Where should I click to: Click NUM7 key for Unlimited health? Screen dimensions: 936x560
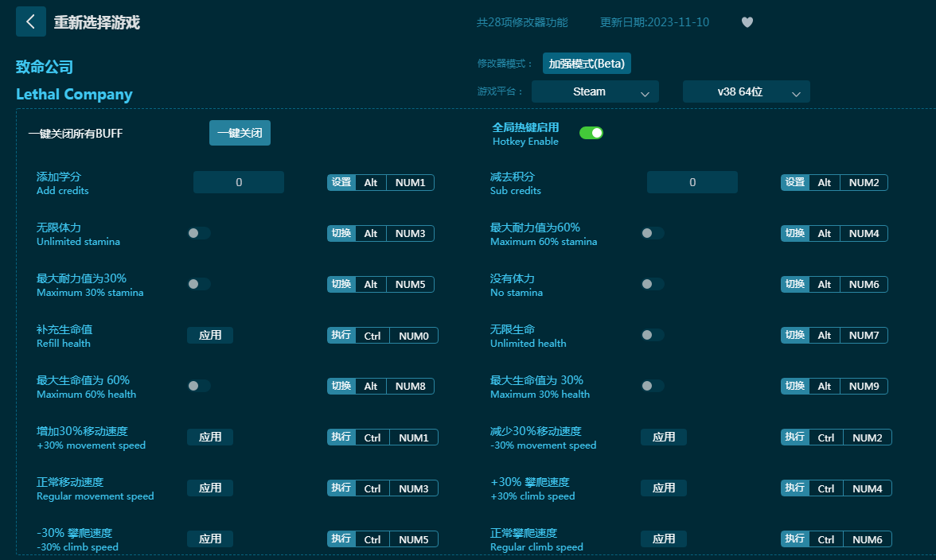(x=864, y=335)
